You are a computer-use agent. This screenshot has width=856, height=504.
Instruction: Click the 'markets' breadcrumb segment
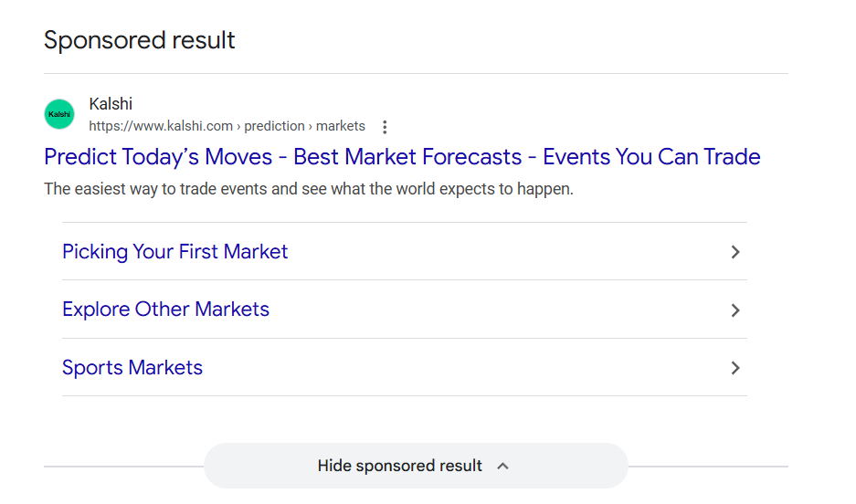click(341, 126)
